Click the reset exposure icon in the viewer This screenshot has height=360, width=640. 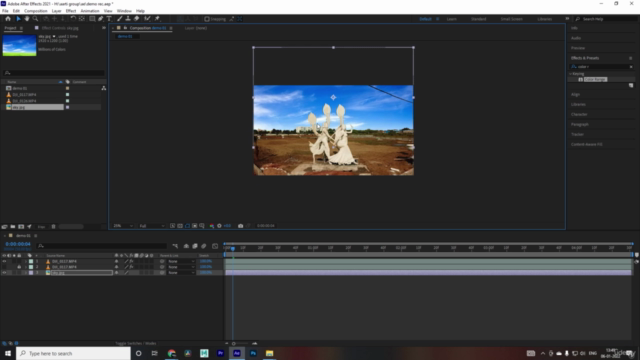point(219,226)
